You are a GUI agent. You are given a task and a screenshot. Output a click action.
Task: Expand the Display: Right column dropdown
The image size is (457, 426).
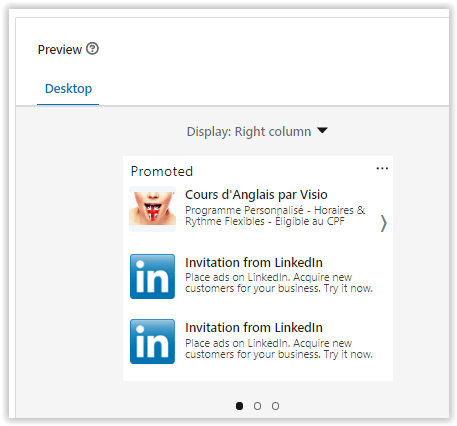pos(257,131)
